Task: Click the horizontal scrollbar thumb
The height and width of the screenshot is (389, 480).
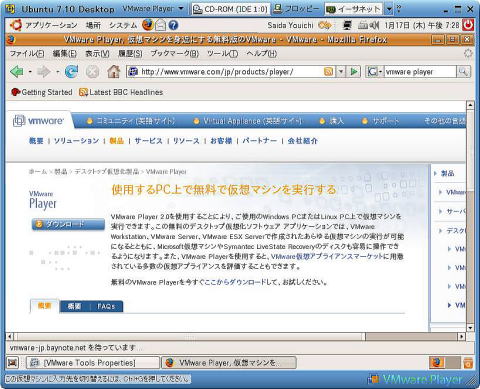Action: [411, 336]
